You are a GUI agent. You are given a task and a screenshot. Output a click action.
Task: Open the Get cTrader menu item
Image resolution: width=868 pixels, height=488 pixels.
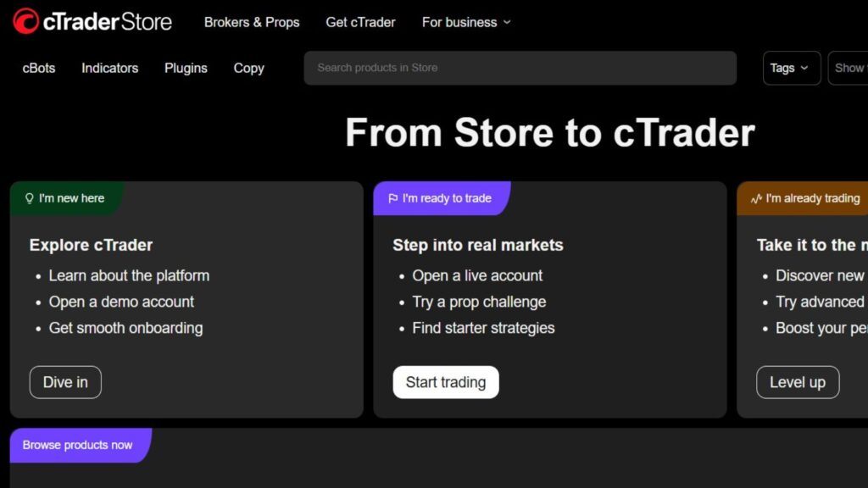click(x=360, y=23)
